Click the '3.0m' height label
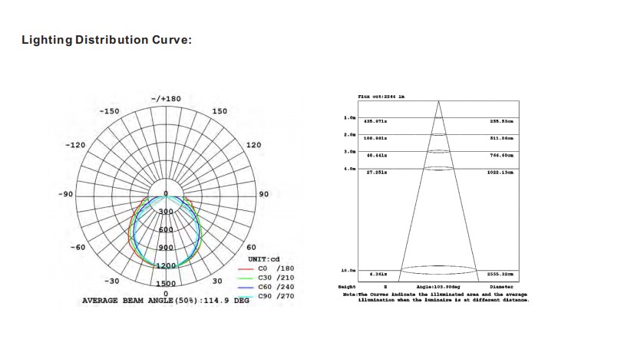The image size is (644, 349). tap(350, 152)
